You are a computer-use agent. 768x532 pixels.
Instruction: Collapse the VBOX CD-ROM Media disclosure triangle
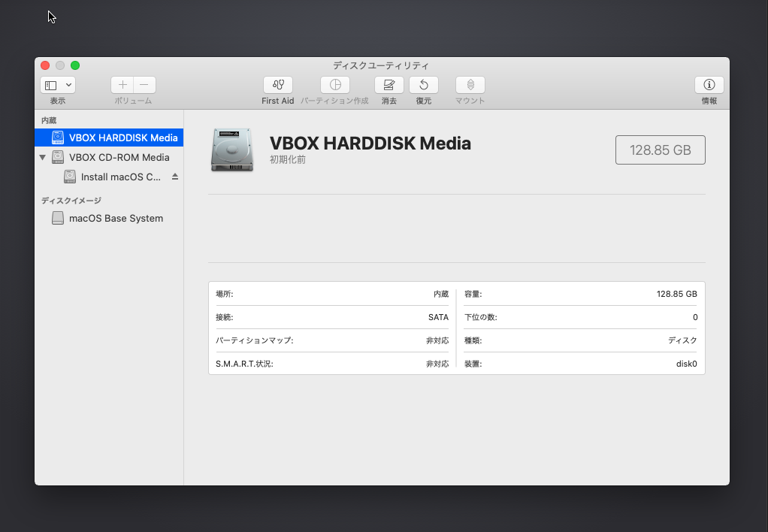43,157
